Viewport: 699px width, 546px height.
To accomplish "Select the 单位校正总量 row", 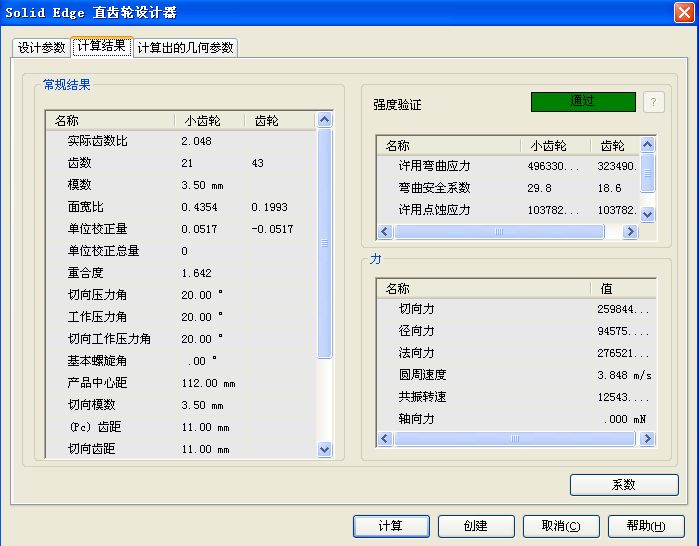I will [181, 251].
